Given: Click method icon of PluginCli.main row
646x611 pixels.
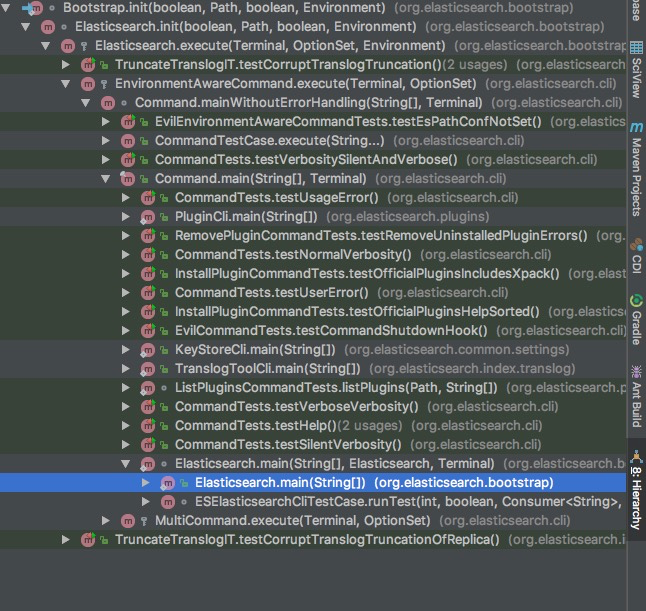Looking at the screenshot, I should pyautogui.click(x=147, y=217).
